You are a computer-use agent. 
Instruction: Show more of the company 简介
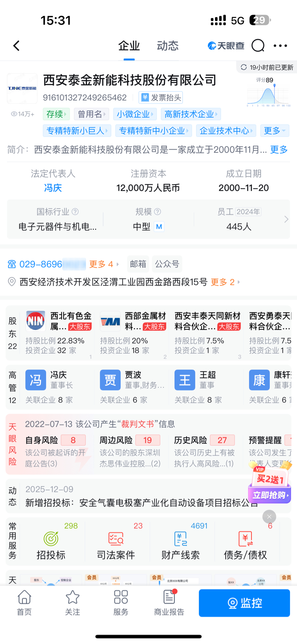tap(279, 150)
